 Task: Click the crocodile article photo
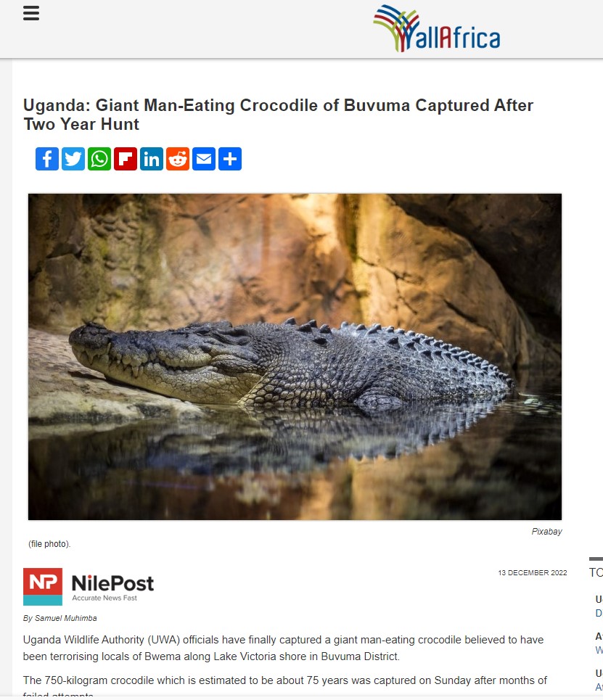pyautogui.click(x=295, y=357)
